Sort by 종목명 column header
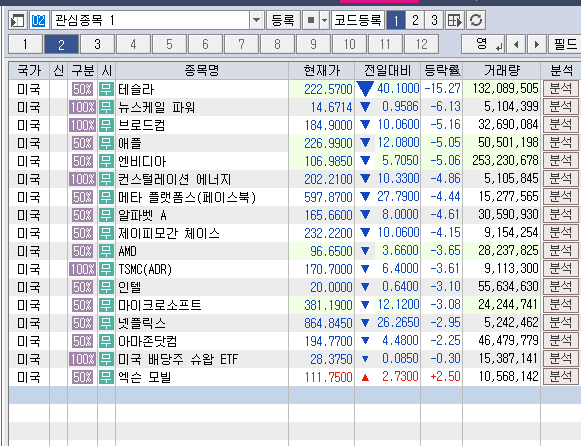Image resolution: width=581 pixels, height=446 pixels. (x=202, y=70)
